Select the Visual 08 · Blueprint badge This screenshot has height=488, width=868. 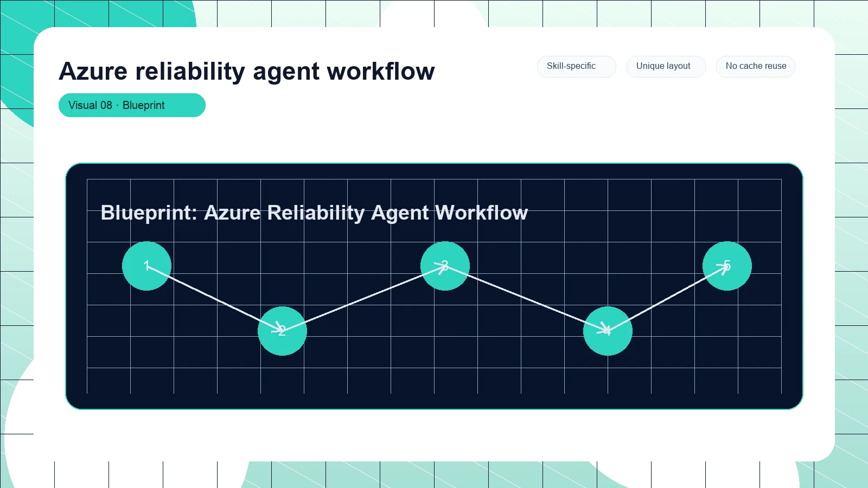pyautogui.click(x=132, y=105)
